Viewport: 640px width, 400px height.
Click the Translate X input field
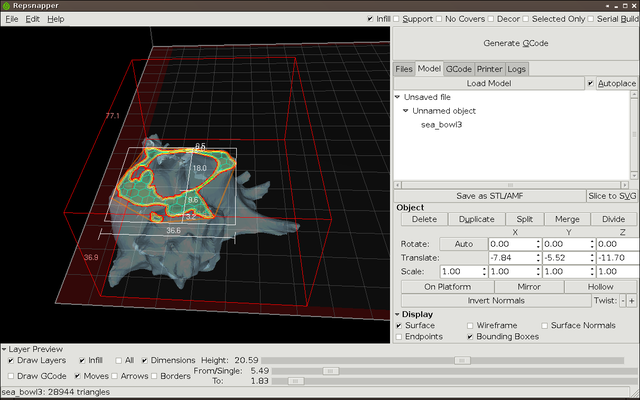point(511,257)
